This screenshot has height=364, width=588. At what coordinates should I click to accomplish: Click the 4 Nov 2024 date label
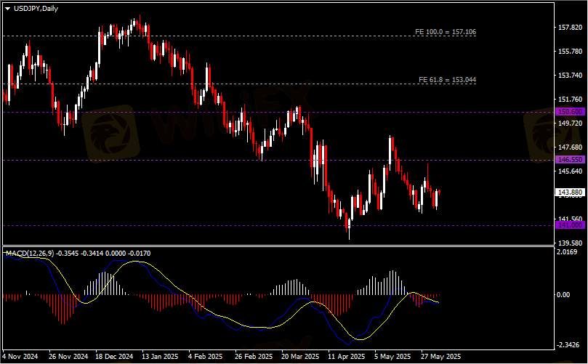20,356
